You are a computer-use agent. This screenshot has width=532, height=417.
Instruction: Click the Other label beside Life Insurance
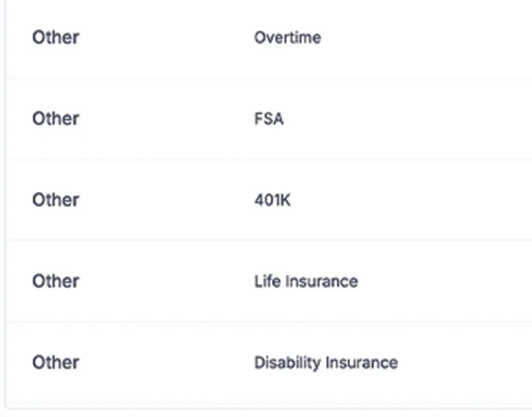[x=56, y=281]
